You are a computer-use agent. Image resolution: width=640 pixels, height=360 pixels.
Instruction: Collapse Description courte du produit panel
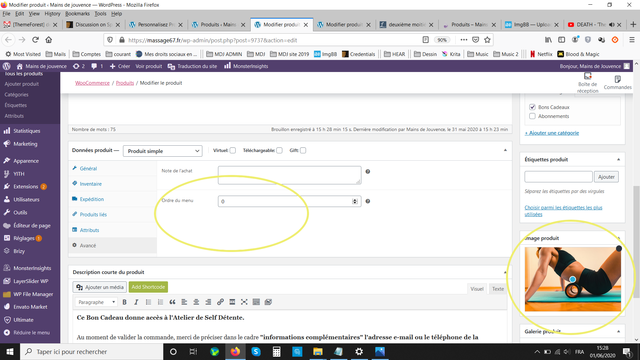coord(505,272)
